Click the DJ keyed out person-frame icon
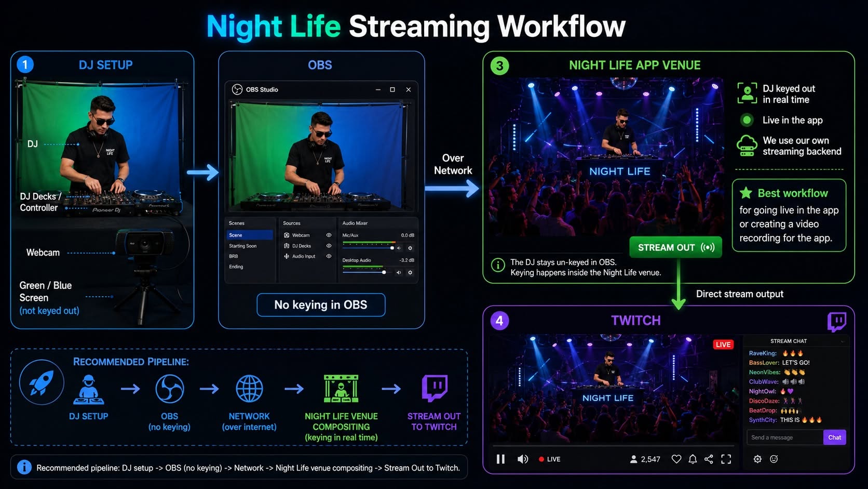This screenshot has height=489, width=868. click(747, 94)
